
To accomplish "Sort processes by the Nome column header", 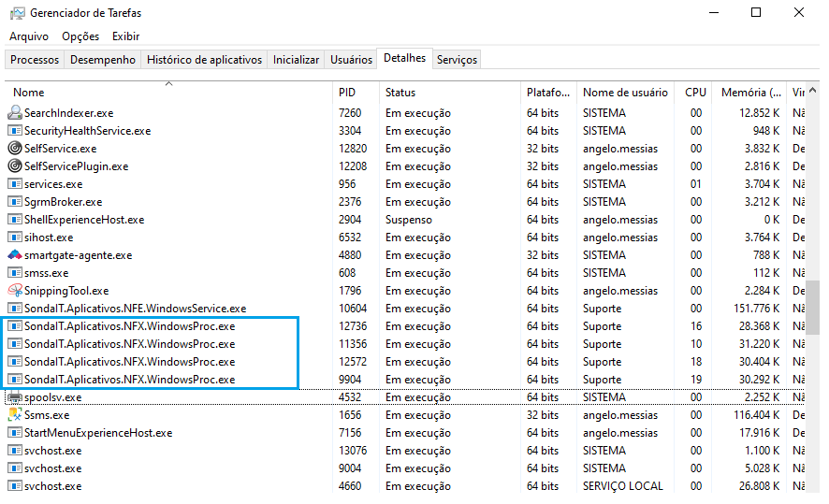I will (29, 93).
